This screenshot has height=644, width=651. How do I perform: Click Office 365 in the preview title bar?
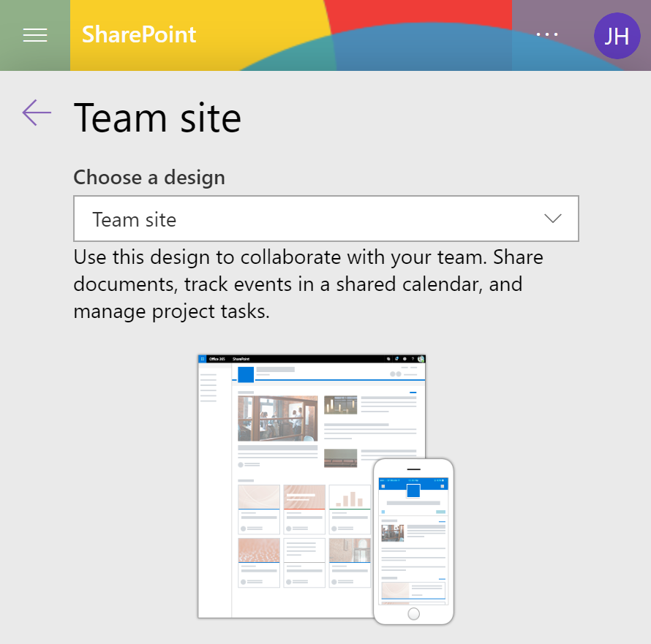[216, 358]
